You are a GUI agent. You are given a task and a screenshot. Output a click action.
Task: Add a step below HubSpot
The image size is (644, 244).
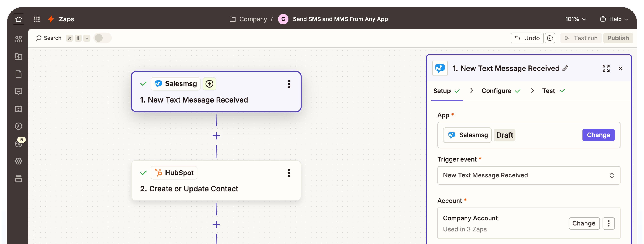click(216, 225)
